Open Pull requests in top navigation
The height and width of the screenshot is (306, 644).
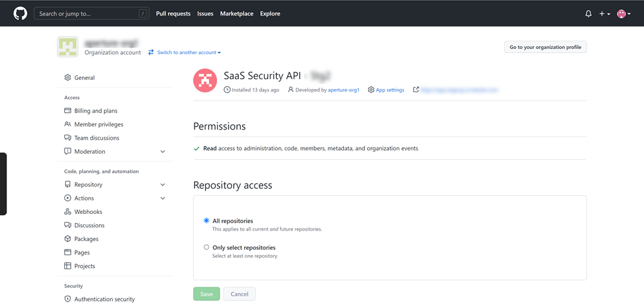[173, 14]
